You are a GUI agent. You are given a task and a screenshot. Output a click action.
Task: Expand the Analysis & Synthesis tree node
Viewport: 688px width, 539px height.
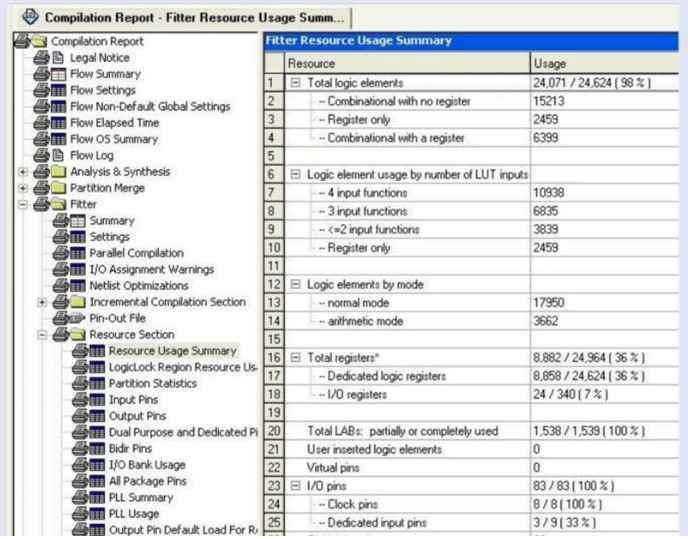coord(23,172)
